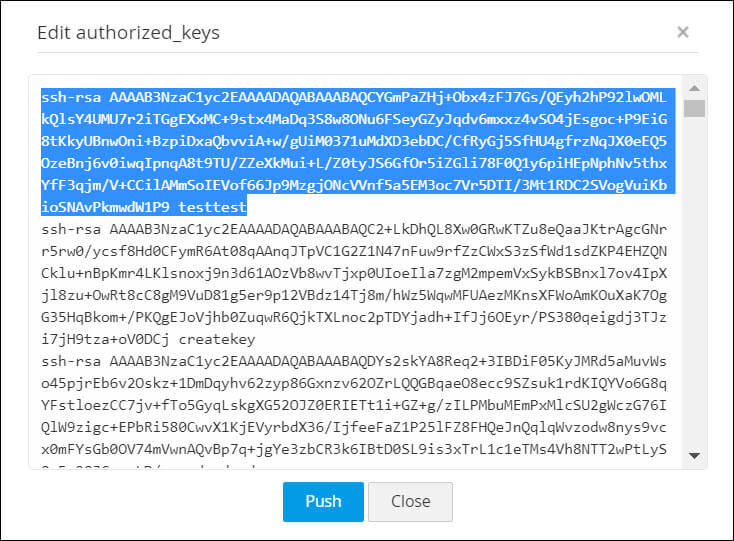This screenshot has width=734, height=541.
Task: Push the edited authorized_keys
Action: coord(323,501)
